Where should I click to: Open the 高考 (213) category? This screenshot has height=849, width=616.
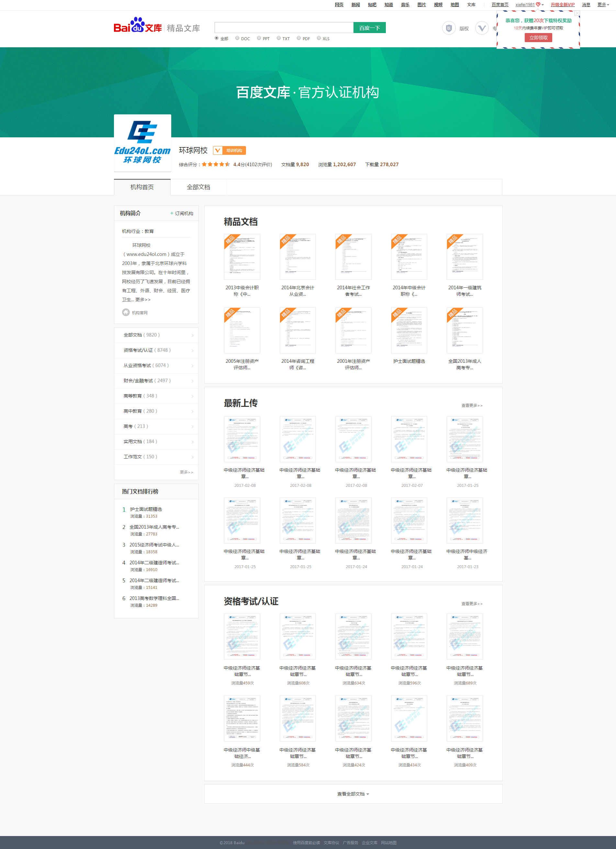[156, 426]
